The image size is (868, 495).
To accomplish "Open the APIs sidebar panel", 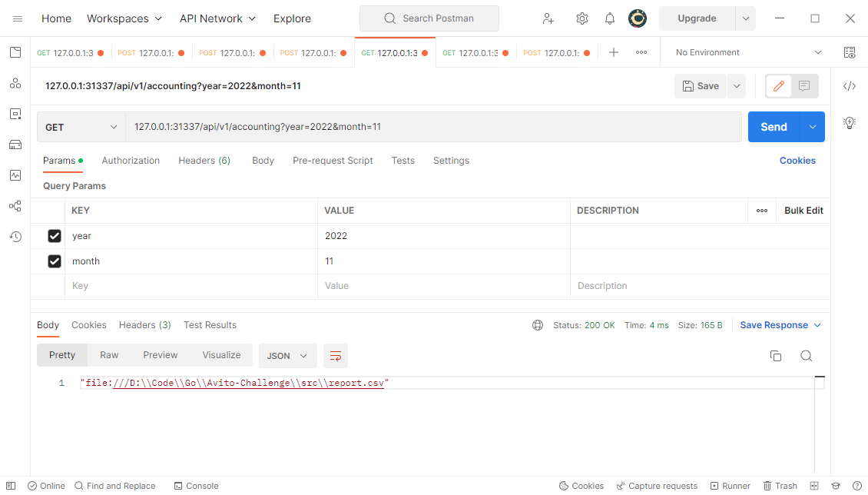I will click(15, 83).
